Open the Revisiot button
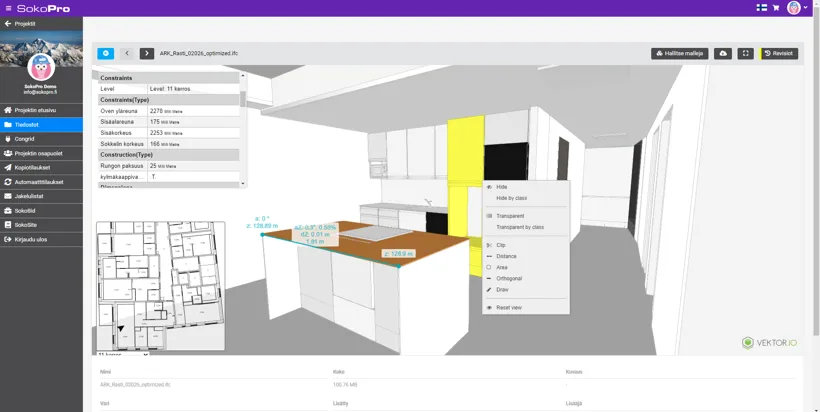This screenshot has height=412, width=820. click(779, 53)
